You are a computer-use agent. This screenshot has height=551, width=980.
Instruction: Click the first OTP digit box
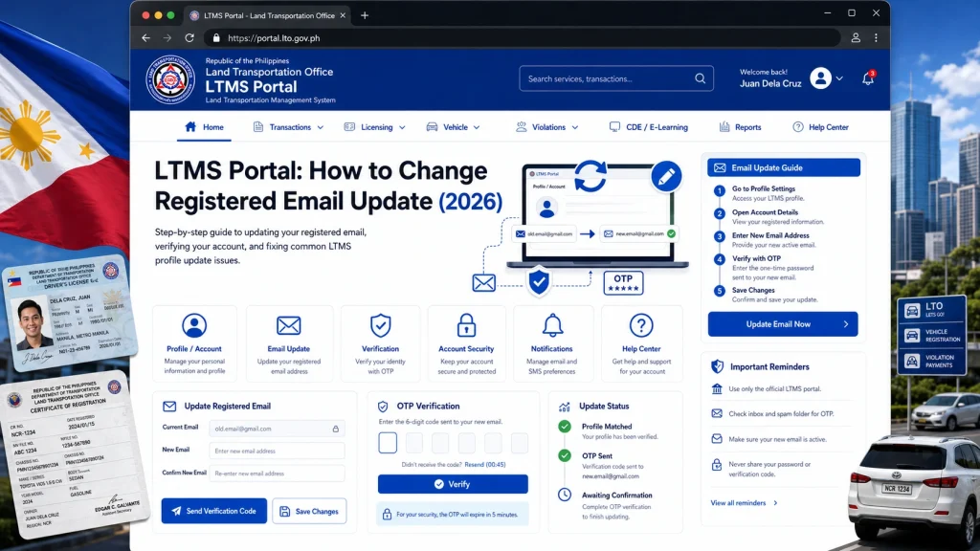(388, 443)
